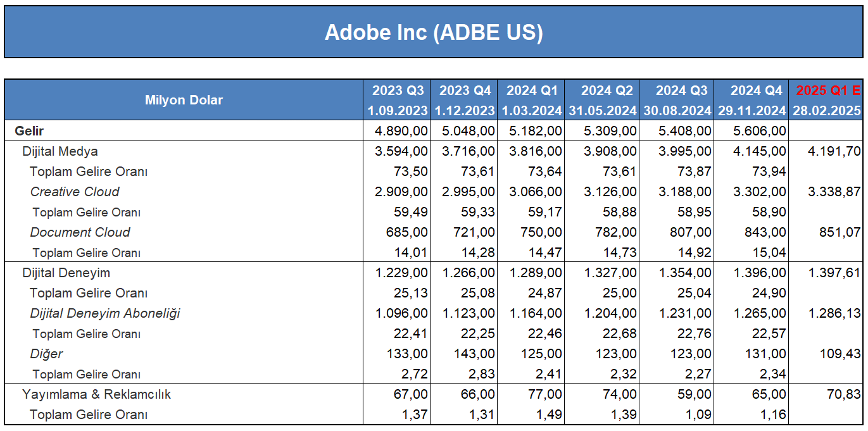Click the Adobe Inc (ADBE US) title banner
Image resolution: width=868 pixels, height=431 pixels.
point(434,32)
